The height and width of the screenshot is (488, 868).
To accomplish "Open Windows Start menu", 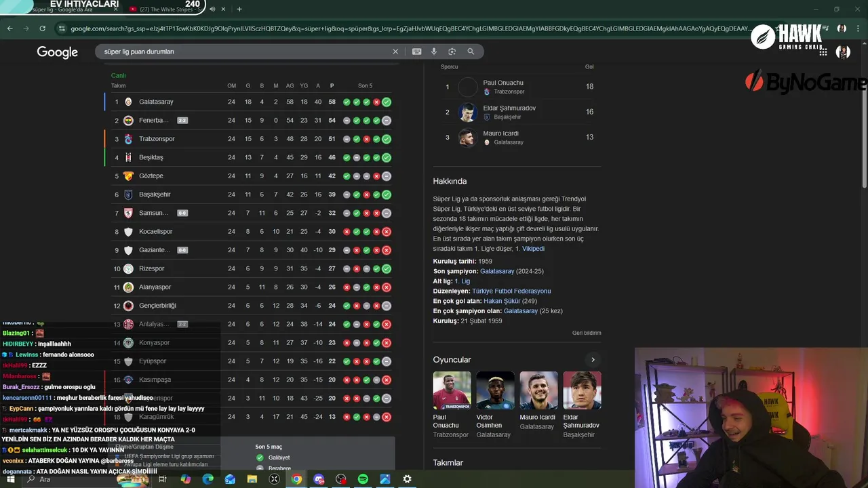I will tap(11, 479).
